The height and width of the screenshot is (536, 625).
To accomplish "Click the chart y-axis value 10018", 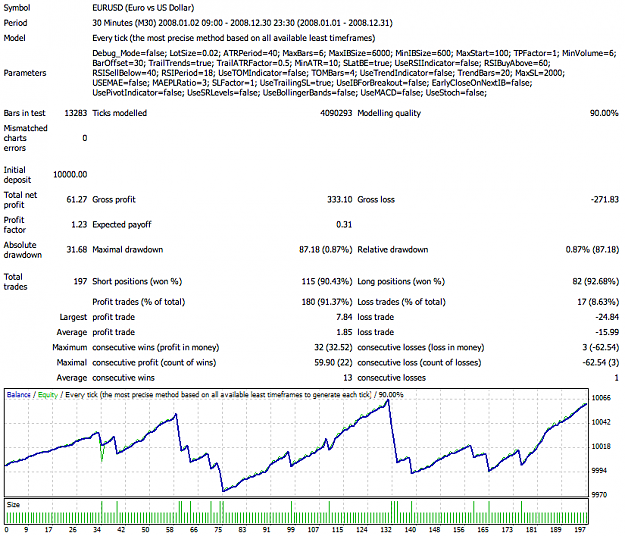I will coord(601,446).
